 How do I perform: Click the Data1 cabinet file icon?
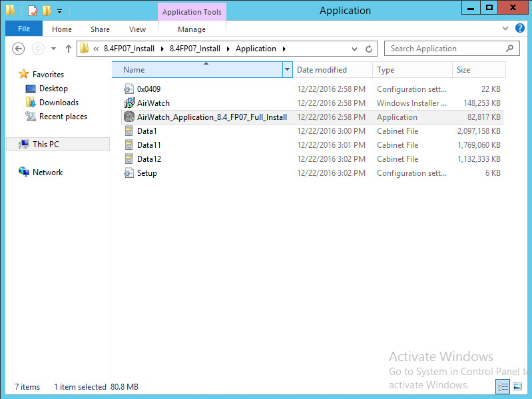[129, 131]
